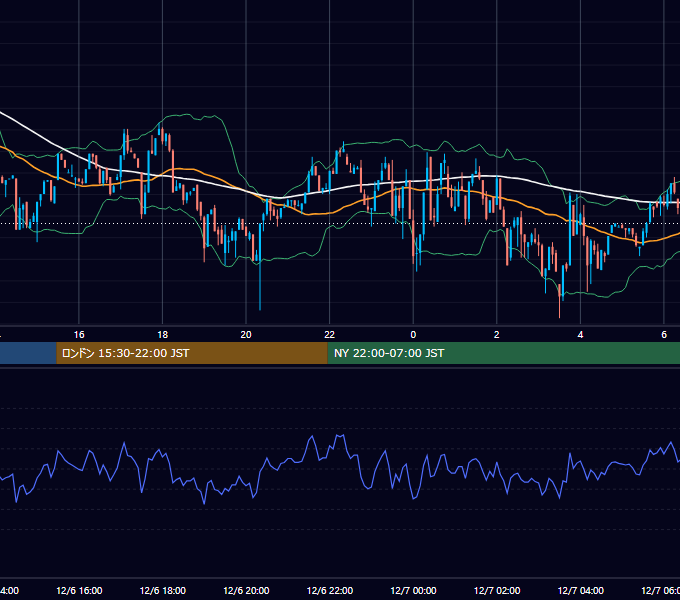Select the ロンドン 15:30-22:00 JST session bar
The image size is (680, 600).
click(x=192, y=353)
